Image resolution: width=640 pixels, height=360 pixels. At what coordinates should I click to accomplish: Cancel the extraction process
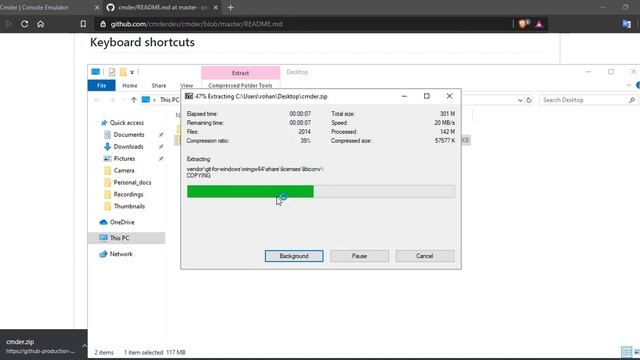click(424, 256)
